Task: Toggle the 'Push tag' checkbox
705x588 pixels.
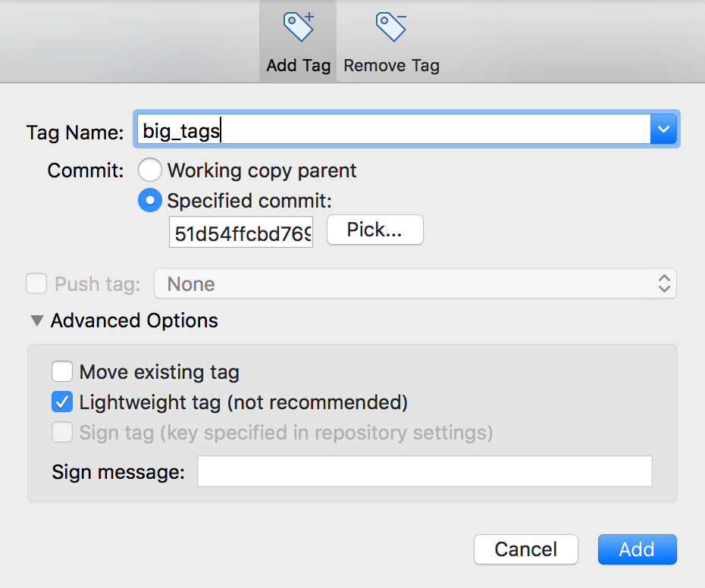Action: (x=36, y=284)
